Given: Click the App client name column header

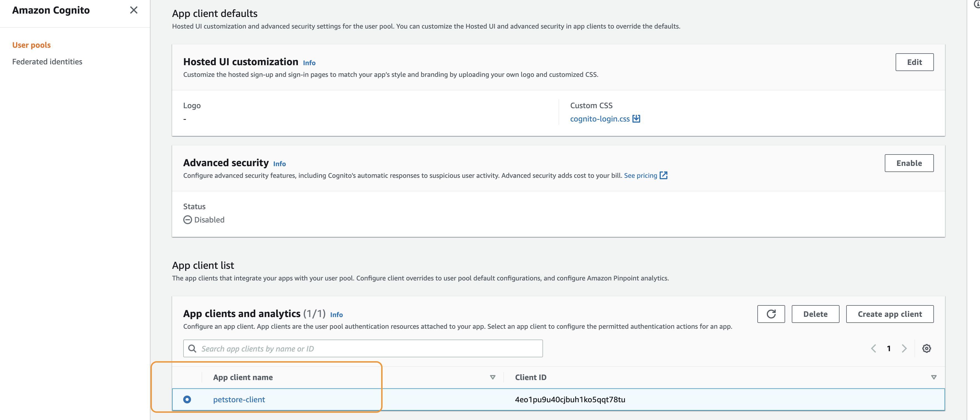Looking at the screenshot, I should (x=243, y=378).
